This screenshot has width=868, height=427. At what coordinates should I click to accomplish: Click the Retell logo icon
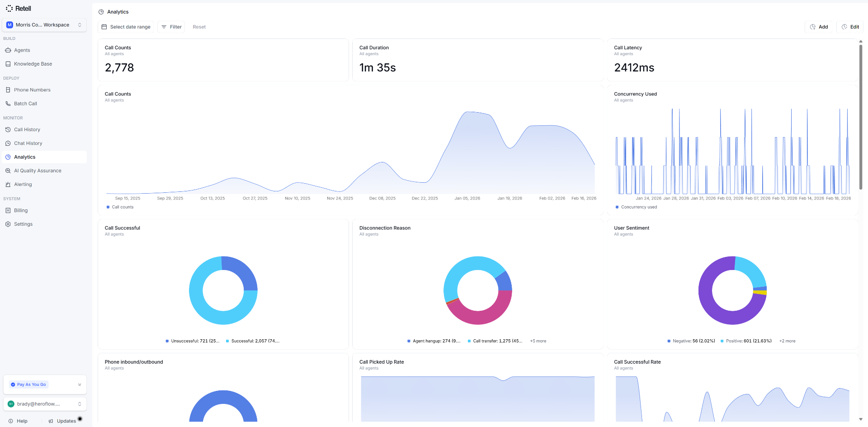coord(9,8)
